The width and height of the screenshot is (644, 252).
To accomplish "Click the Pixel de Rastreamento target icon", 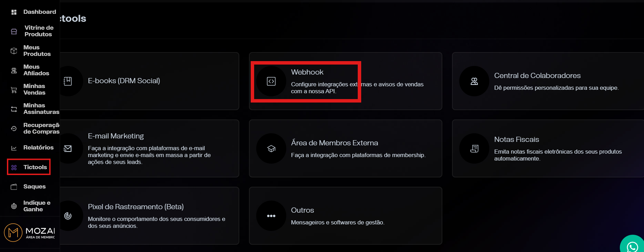I will tap(68, 216).
